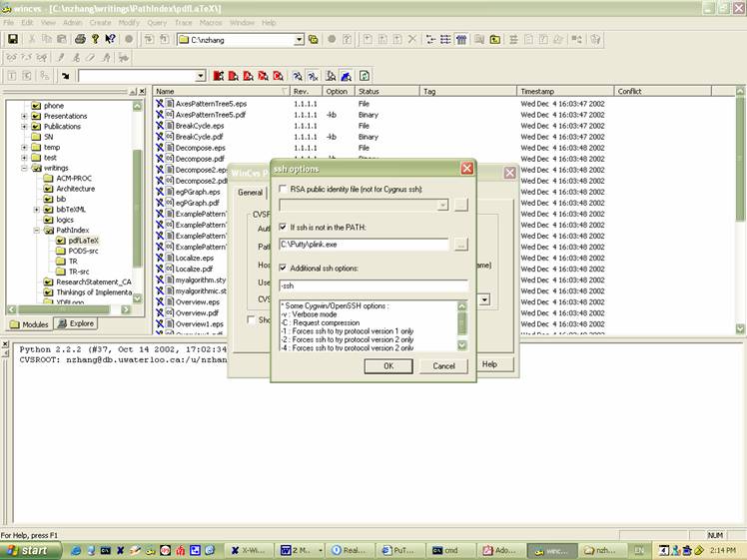Click Cancel in ssh options dialog

[x=443, y=366]
